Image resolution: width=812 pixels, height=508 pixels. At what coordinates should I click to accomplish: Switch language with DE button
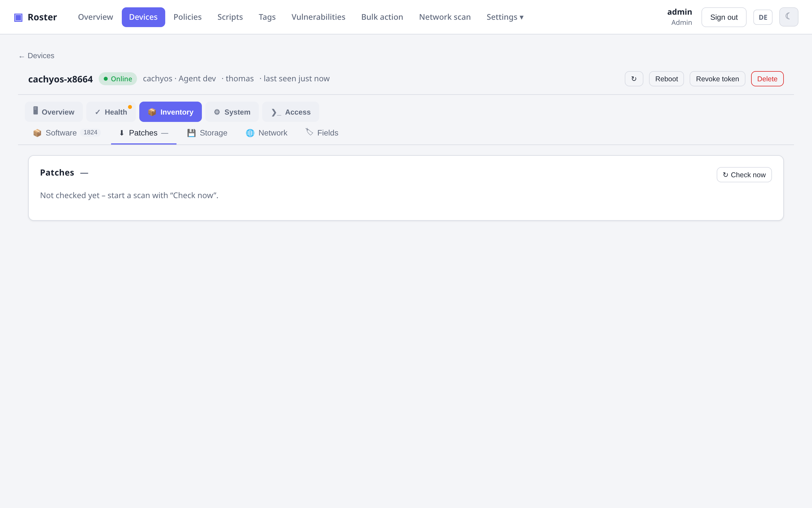tap(763, 17)
